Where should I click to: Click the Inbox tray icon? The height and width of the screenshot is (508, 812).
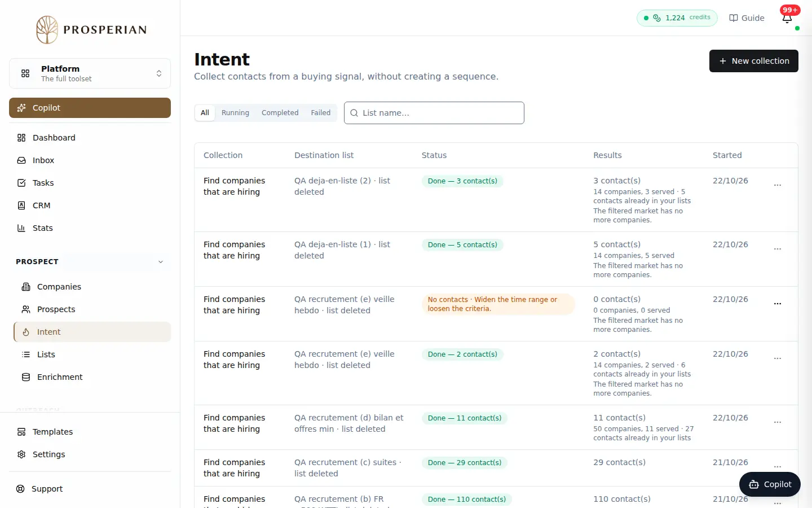(x=21, y=160)
